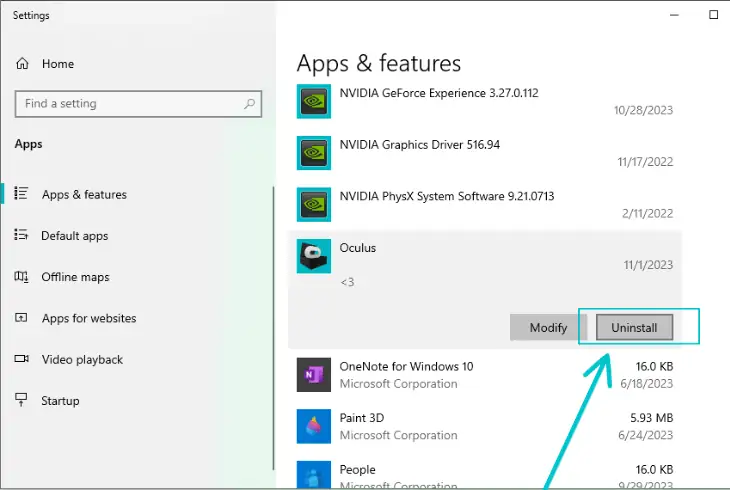Click the sidebar vertical scrollbar
The height and width of the screenshot is (490, 730).
pos(273,328)
